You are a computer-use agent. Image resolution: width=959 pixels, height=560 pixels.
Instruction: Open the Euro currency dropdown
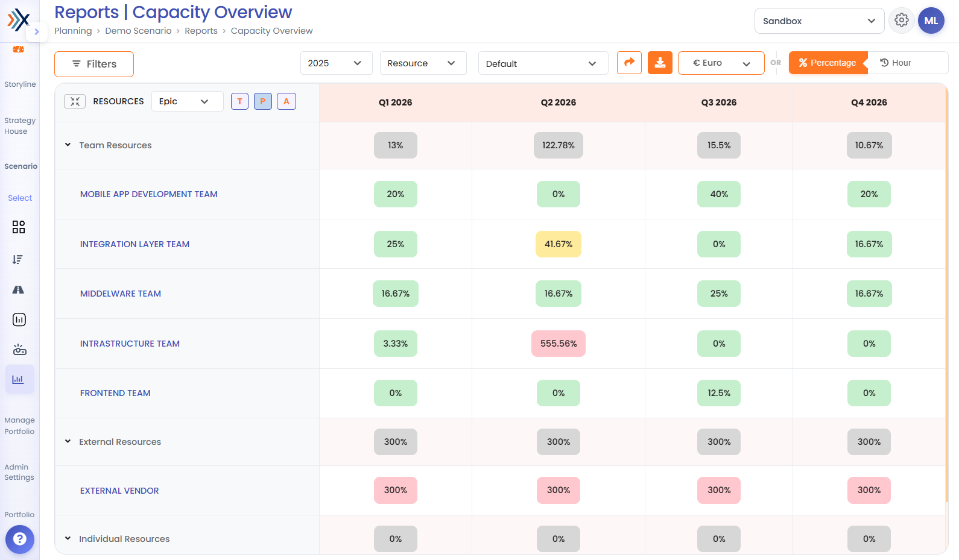[721, 63]
